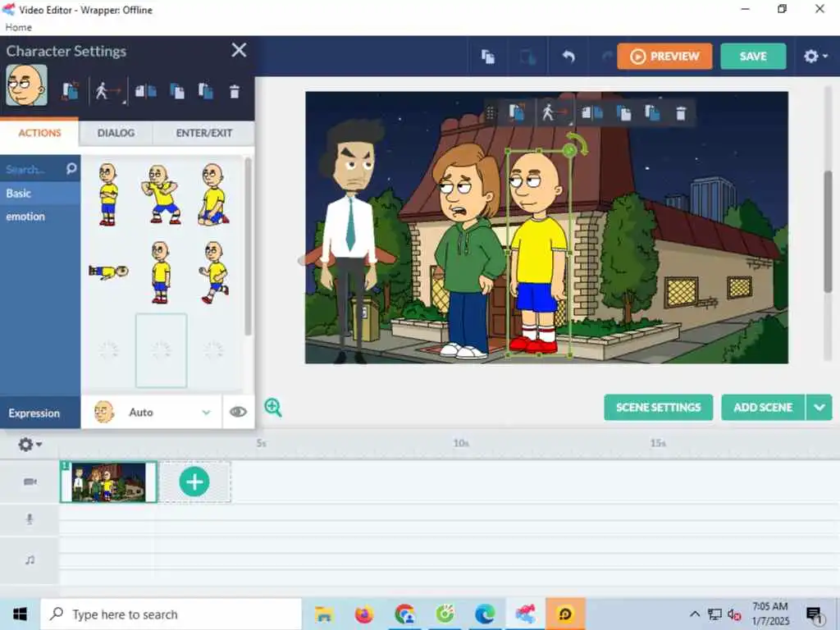The height and width of the screenshot is (630, 840).
Task: Open Firefox from the taskbar
Action: (364, 614)
